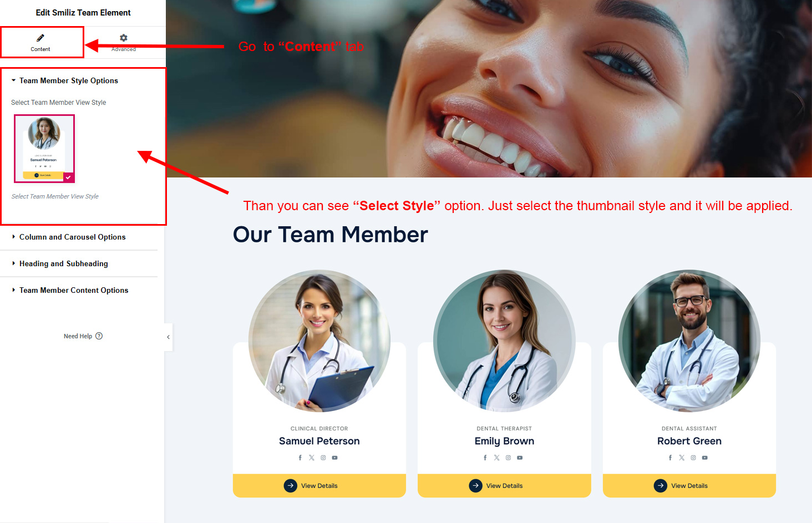Open the Advanced tab gear icon
Image resolution: width=812 pixels, height=523 pixels.
click(x=124, y=38)
